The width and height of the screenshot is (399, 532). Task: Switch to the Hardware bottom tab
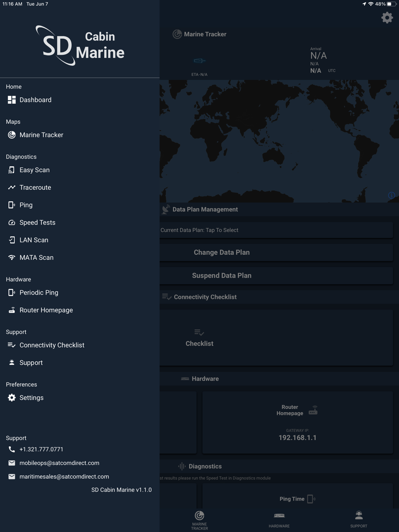(x=279, y=520)
